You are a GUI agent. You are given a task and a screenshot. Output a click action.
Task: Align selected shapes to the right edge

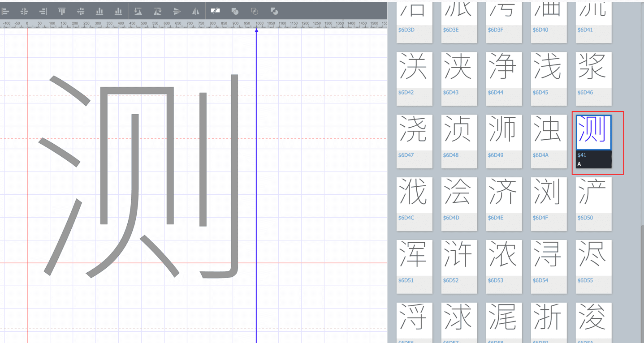43,11
